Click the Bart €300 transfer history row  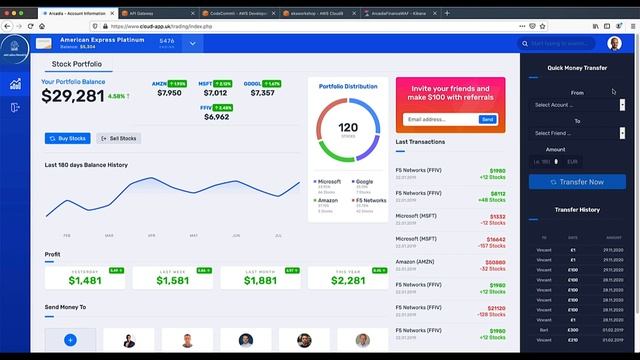(577, 330)
